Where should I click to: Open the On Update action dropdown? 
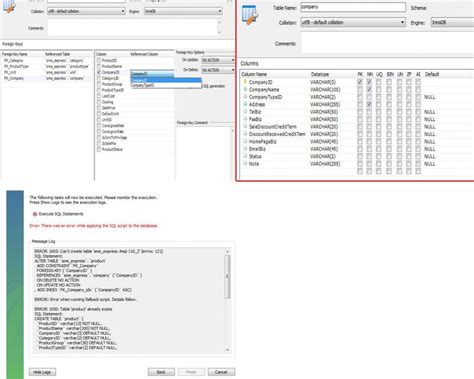tap(218, 60)
